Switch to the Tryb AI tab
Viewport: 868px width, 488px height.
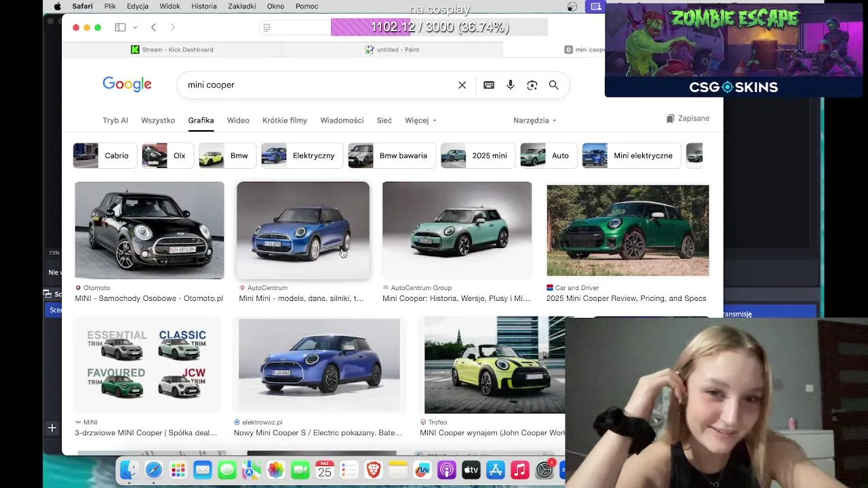[115, 121]
